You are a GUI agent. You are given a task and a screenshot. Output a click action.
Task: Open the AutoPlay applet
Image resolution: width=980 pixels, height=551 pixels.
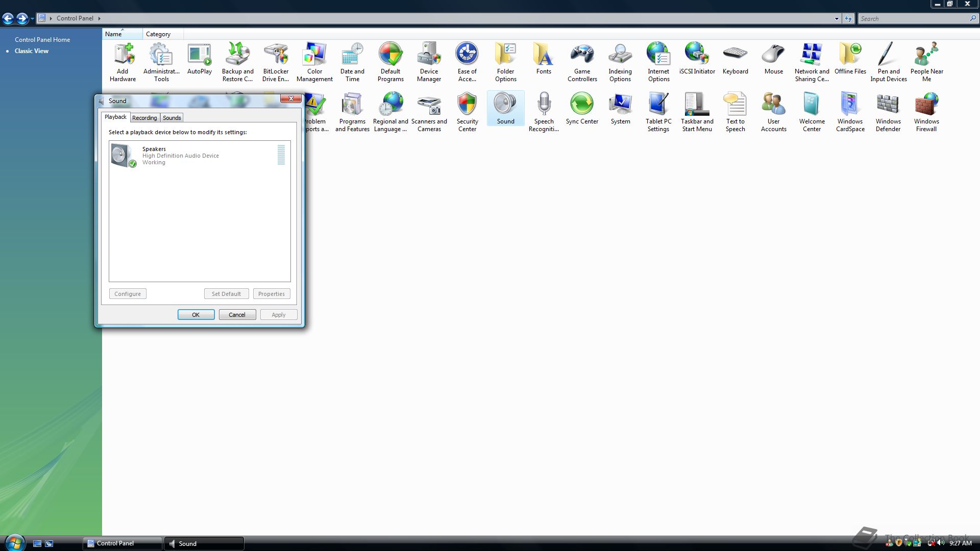point(200,59)
